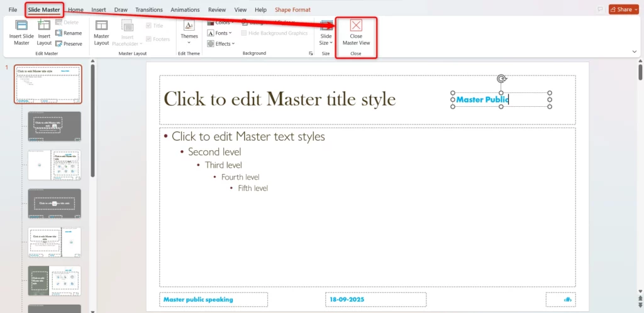Open the Slide Size dropdown

326,32
